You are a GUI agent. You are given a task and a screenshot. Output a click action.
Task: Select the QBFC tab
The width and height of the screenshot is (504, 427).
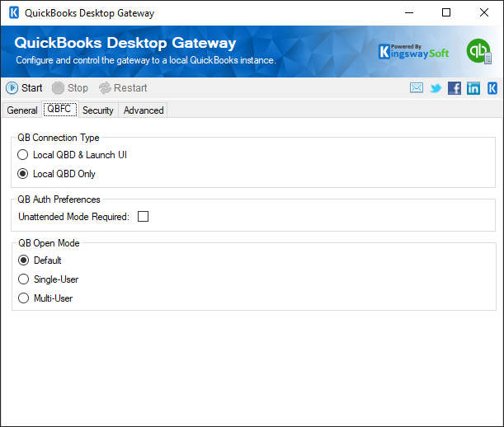point(59,110)
